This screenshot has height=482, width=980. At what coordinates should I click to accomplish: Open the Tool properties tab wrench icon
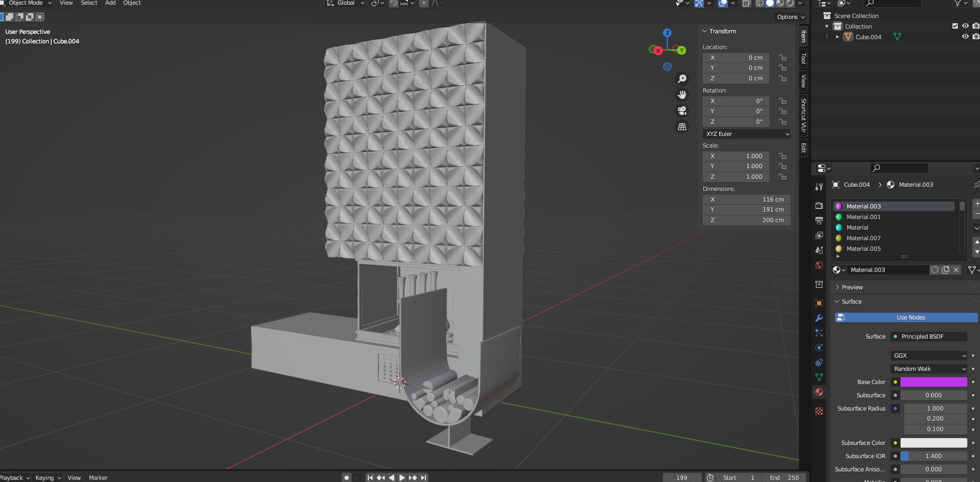819,187
